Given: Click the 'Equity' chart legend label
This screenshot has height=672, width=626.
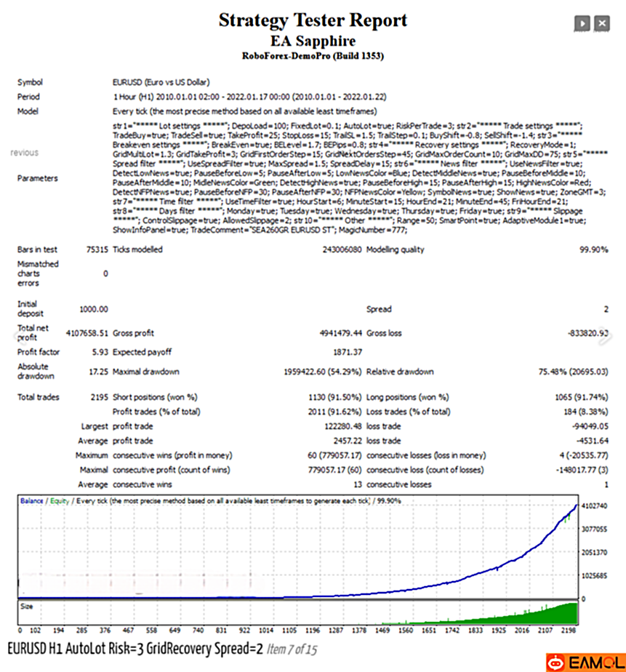Looking at the screenshot, I should tap(60, 501).
